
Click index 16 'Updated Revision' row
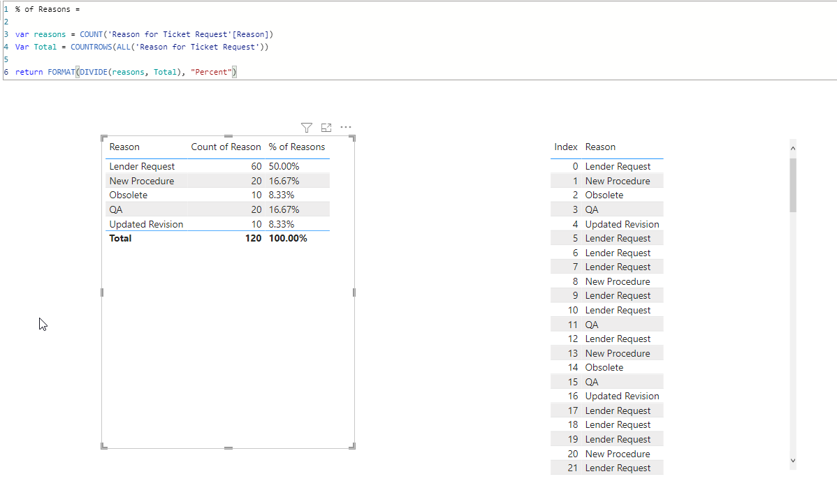(x=607, y=396)
